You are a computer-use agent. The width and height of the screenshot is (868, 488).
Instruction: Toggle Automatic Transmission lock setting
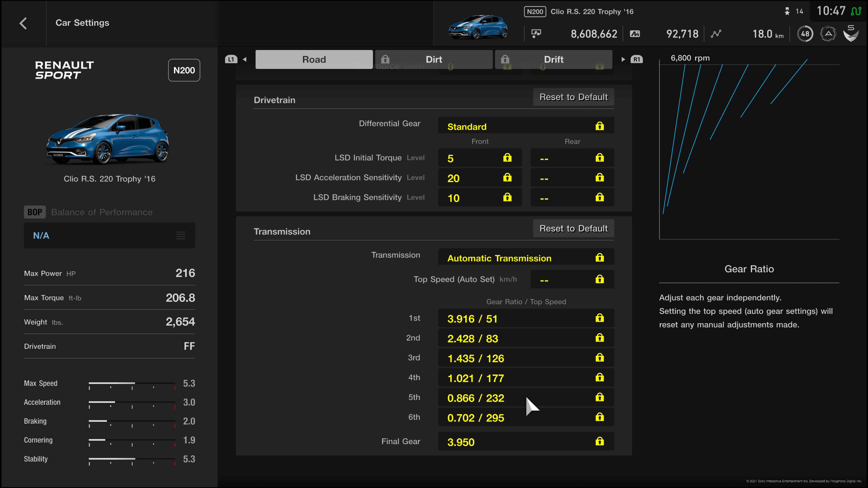point(599,258)
